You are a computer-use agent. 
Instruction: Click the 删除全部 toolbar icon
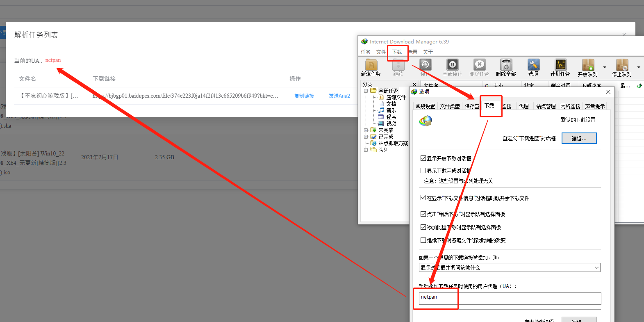point(506,67)
